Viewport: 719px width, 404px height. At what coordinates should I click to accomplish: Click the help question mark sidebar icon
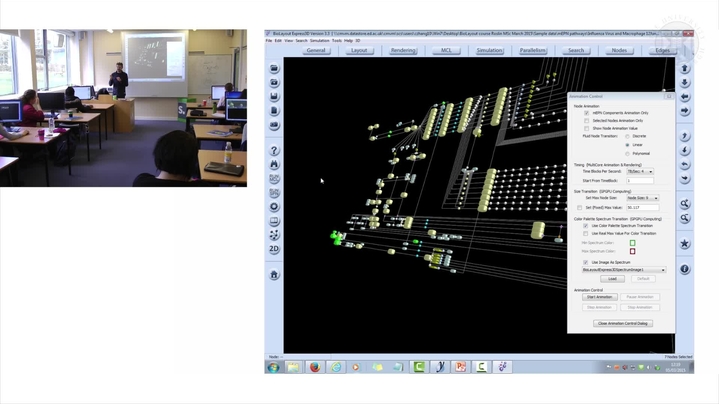pos(274,151)
